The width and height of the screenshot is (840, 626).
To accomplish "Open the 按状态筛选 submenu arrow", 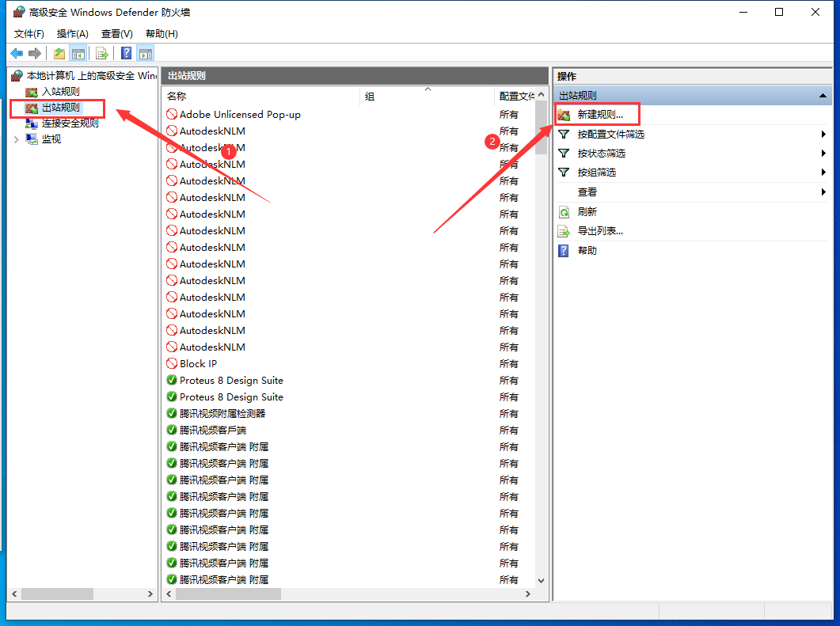I will point(823,154).
